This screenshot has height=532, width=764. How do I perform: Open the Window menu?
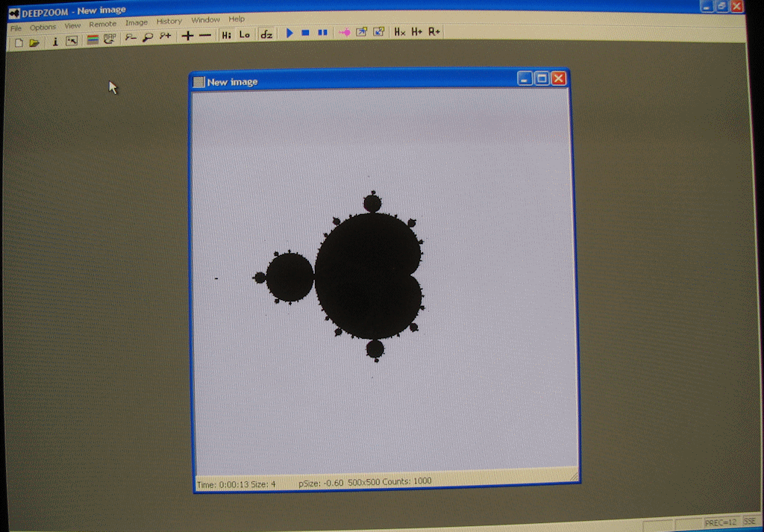[x=205, y=19]
